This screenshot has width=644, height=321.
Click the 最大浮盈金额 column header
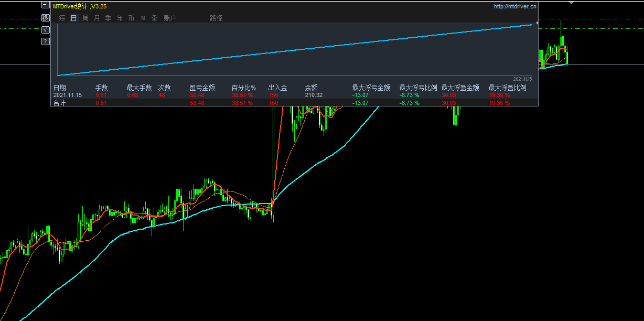tap(460, 88)
